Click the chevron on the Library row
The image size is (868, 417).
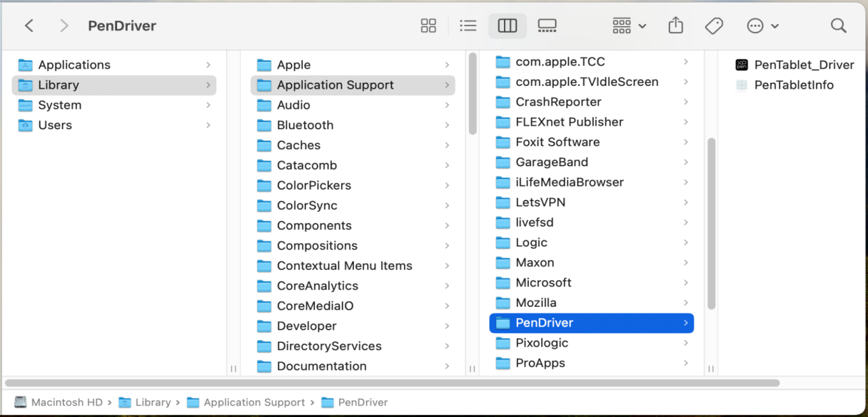coord(208,85)
